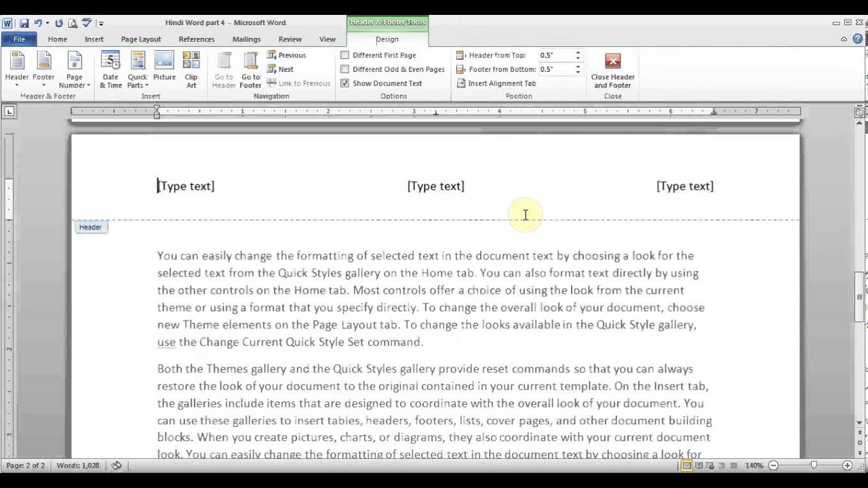Viewport: 868px width, 488px height.
Task: Switch to the Review tab
Action: tap(290, 39)
